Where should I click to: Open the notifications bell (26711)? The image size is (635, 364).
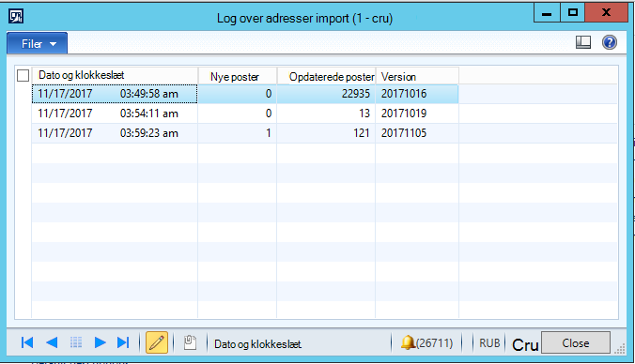tap(426, 343)
